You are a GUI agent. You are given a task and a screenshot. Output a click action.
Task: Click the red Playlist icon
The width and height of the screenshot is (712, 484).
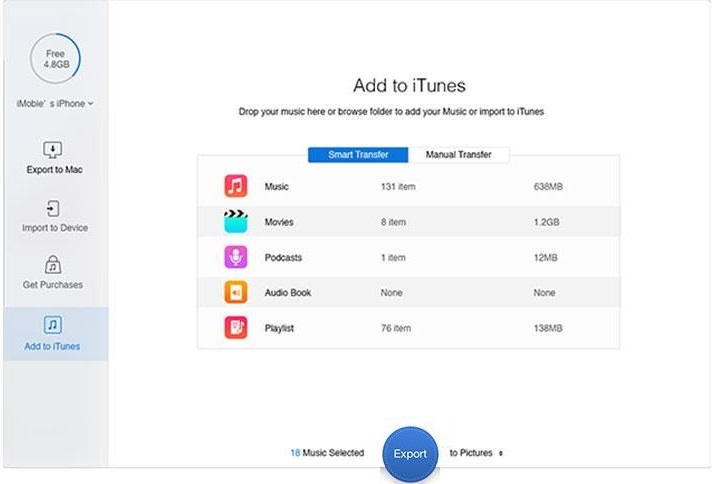click(236, 328)
